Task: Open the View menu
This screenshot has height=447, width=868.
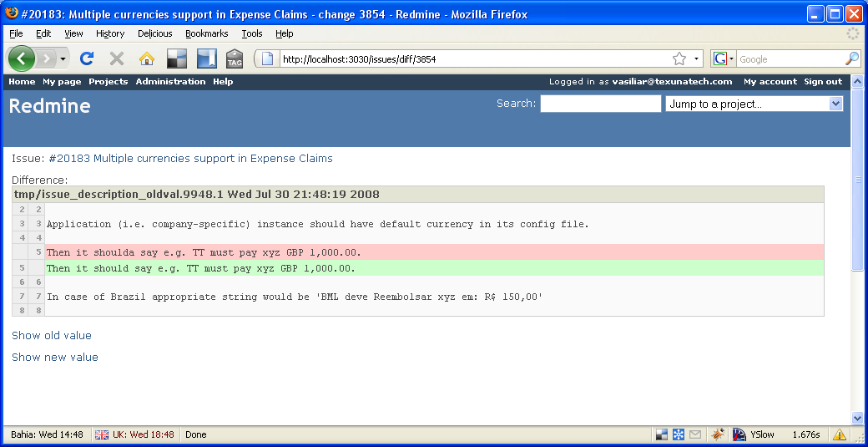Action: click(x=73, y=33)
